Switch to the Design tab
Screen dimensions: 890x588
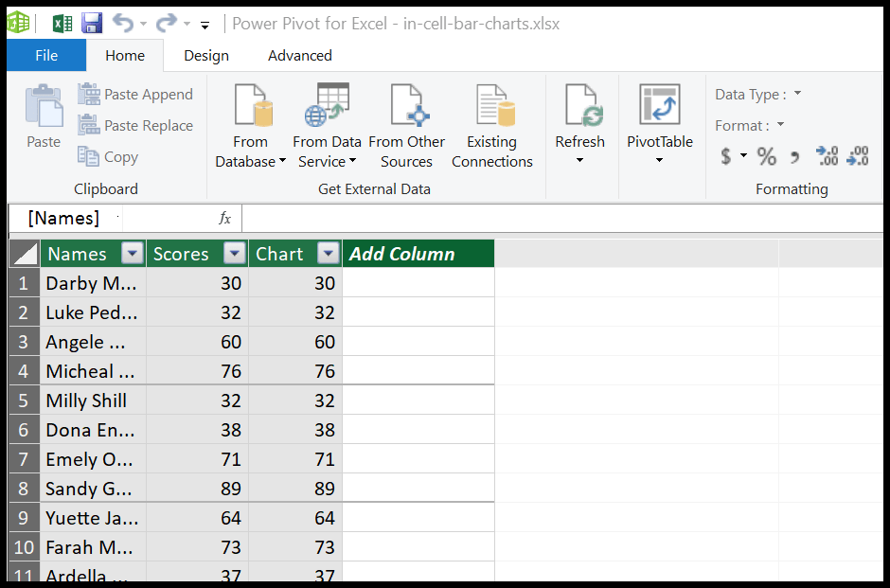tap(205, 55)
